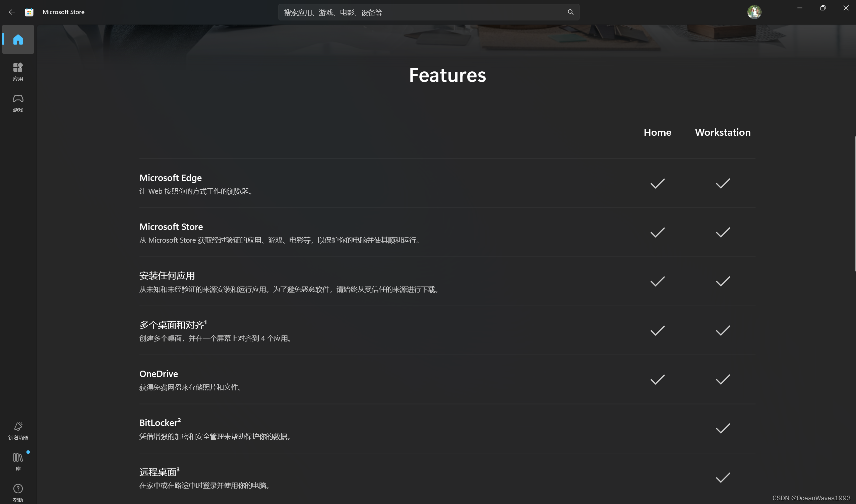The width and height of the screenshot is (856, 504).
Task: Open Help (帮助) in the sidebar
Action: pos(18,493)
